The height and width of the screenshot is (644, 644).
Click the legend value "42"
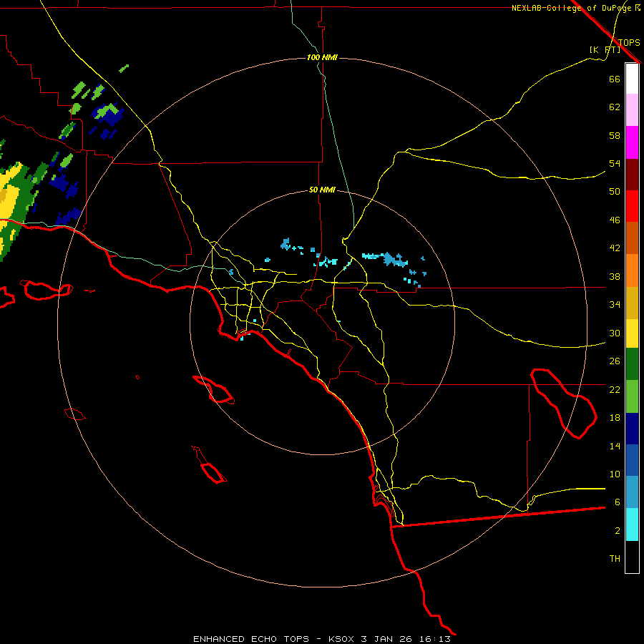point(615,248)
